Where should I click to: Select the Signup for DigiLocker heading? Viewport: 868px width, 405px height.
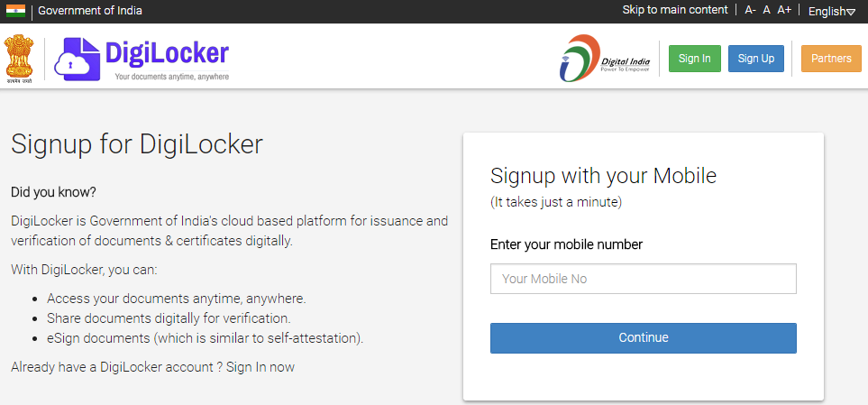(x=137, y=144)
